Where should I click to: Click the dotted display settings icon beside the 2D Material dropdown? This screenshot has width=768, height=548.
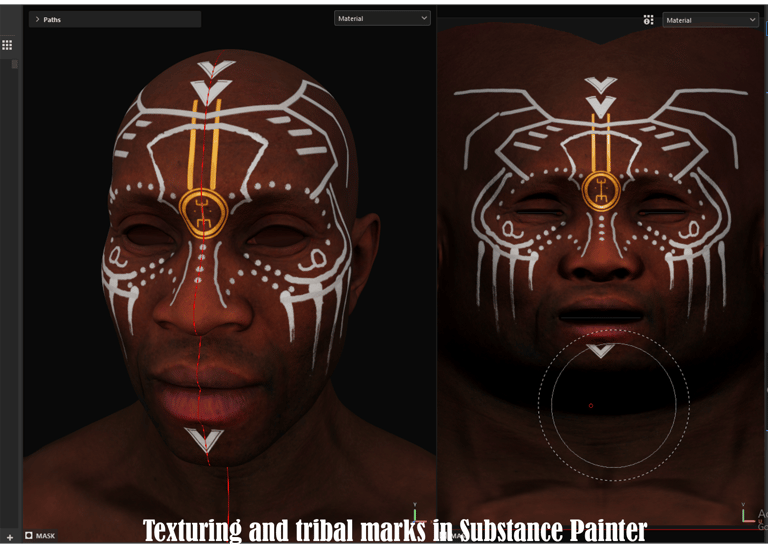pos(648,20)
